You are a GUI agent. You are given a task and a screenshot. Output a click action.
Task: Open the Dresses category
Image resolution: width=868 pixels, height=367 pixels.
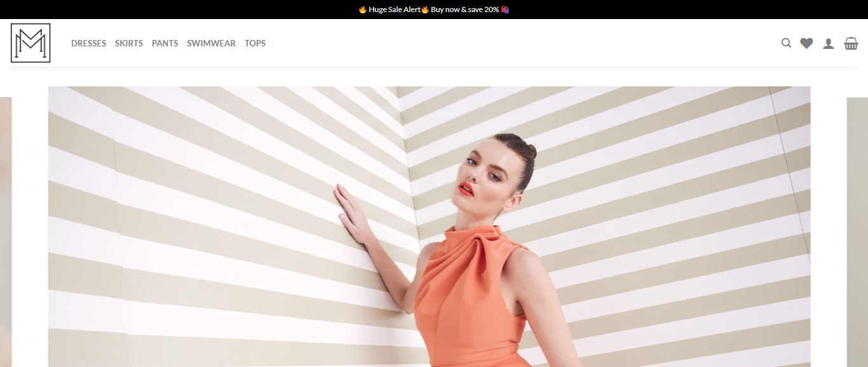coord(88,43)
